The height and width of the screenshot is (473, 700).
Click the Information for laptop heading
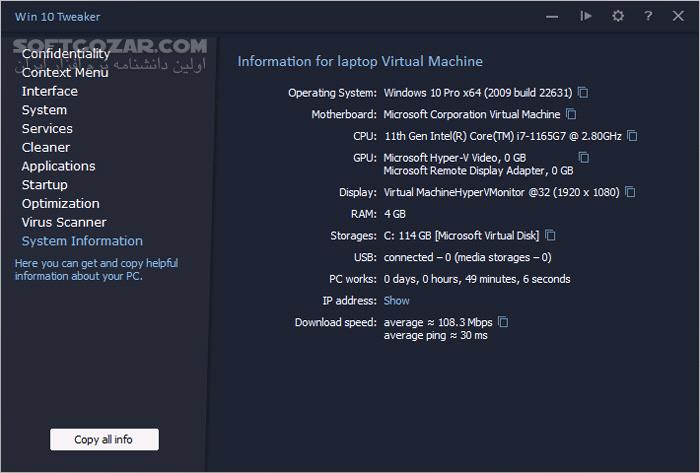pos(360,61)
